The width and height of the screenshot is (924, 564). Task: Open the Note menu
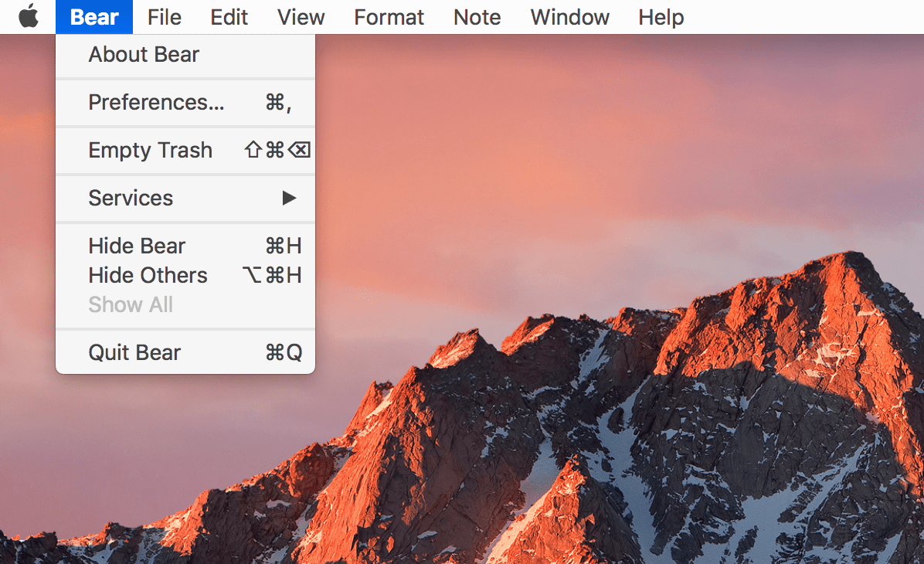coord(477,17)
